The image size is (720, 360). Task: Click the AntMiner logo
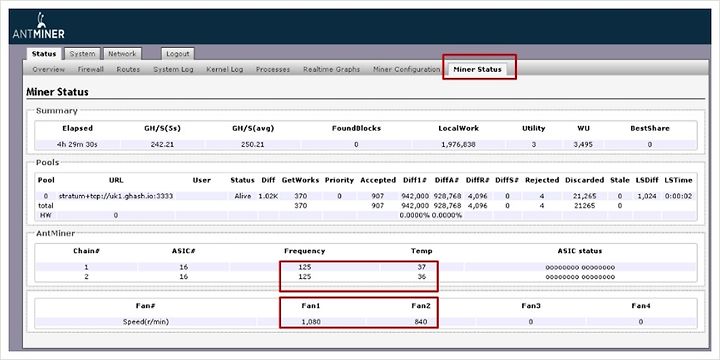pos(38,26)
